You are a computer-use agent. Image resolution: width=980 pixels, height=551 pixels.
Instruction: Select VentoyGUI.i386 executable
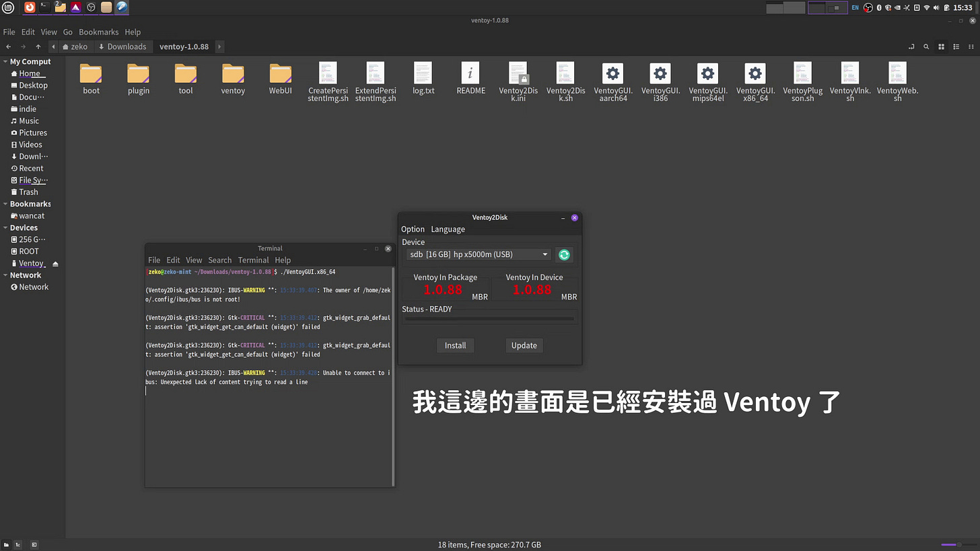tap(660, 82)
